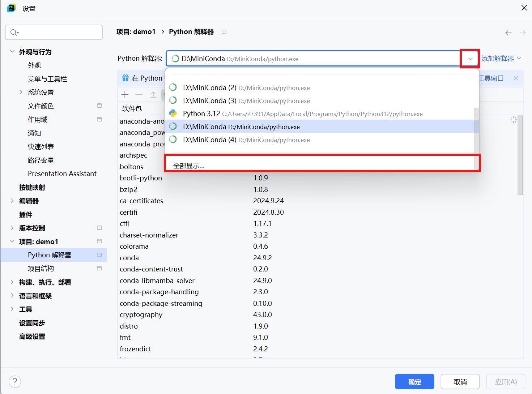532x394 pixels.
Task: Open 快速列表 settings
Action: click(x=41, y=147)
